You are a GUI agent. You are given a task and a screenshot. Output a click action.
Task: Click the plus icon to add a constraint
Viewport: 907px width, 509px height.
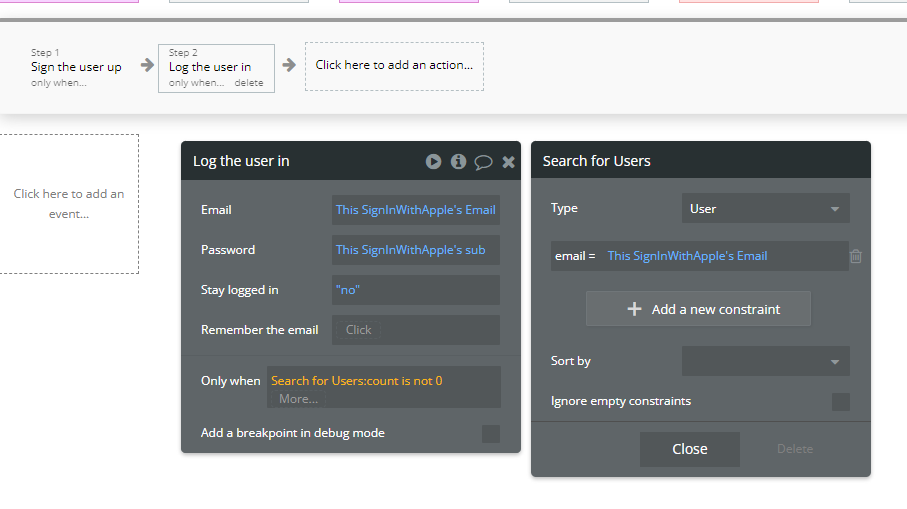tap(634, 309)
